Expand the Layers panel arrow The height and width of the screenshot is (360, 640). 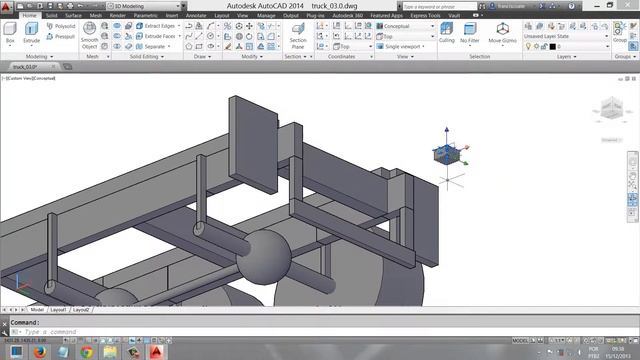tap(576, 57)
